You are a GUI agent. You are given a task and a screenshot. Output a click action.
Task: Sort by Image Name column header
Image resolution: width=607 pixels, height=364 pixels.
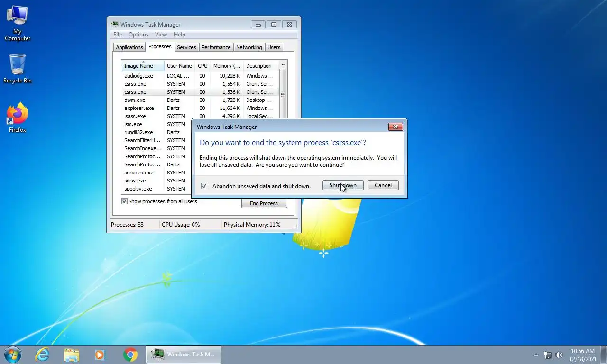(143, 66)
